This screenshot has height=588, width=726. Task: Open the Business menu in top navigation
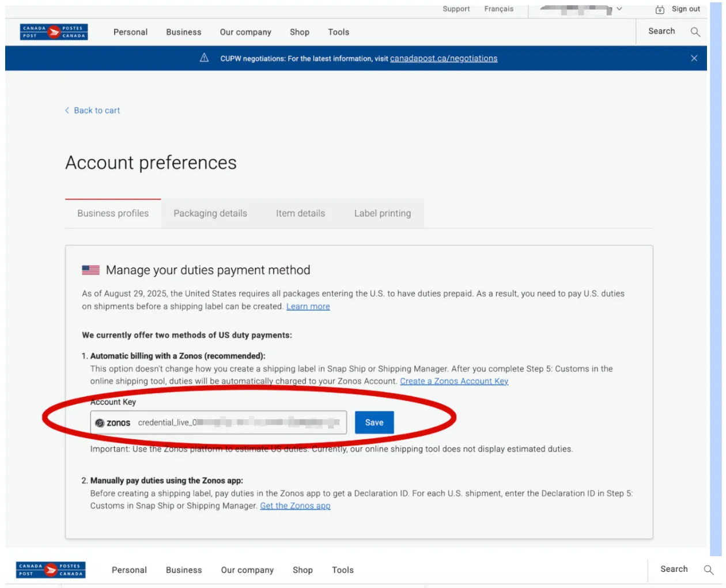(x=184, y=32)
